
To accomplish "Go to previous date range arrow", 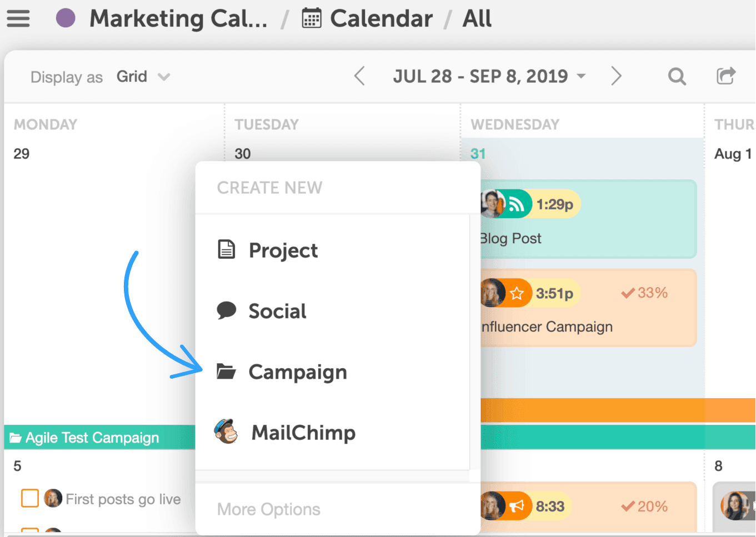I will coord(359,76).
